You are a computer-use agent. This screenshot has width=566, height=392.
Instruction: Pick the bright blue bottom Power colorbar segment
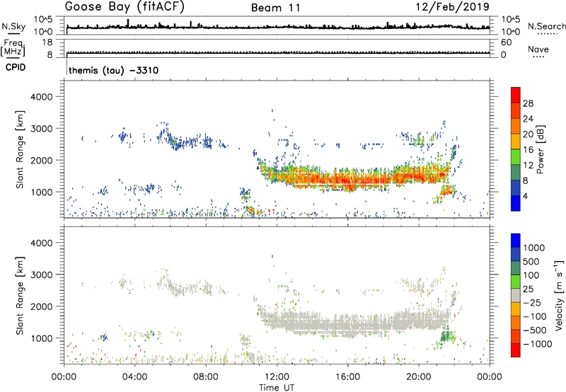516,203
